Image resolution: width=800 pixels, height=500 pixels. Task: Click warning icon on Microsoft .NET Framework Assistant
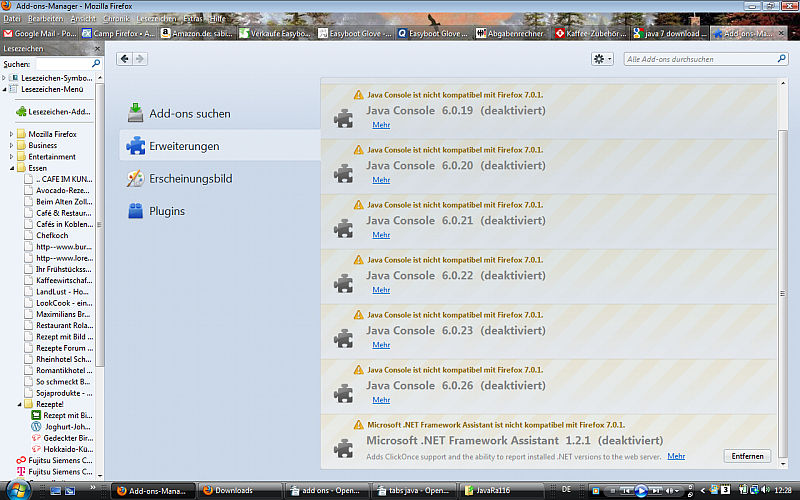coord(359,424)
